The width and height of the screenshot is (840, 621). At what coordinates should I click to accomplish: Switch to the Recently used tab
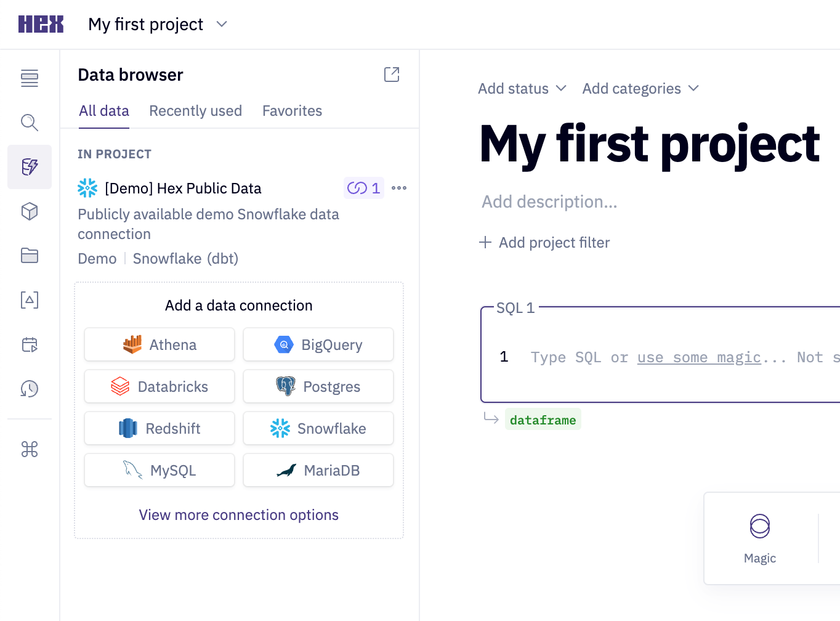(x=195, y=111)
